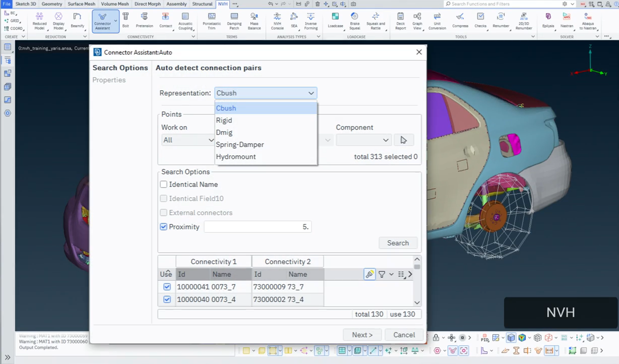This screenshot has width=619, height=364.
Task: Uncheck Use box for row 0073_7
Action: (167, 287)
